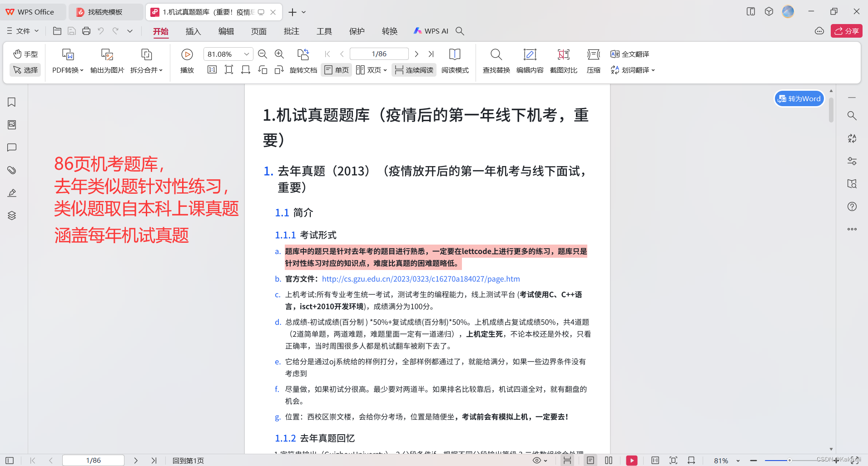The width and height of the screenshot is (868, 466).
Task: Jump to last page in toolbar
Action: coord(431,54)
